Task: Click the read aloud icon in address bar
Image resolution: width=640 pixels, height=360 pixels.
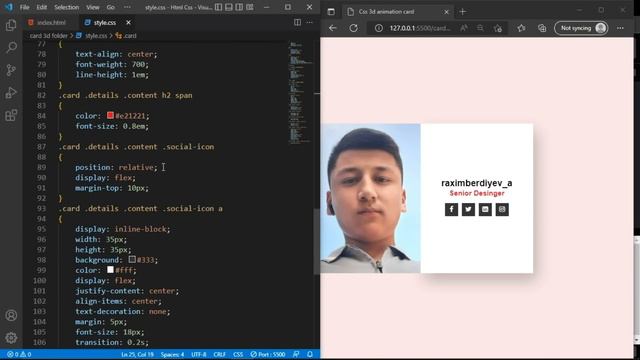Action: click(464, 28)
